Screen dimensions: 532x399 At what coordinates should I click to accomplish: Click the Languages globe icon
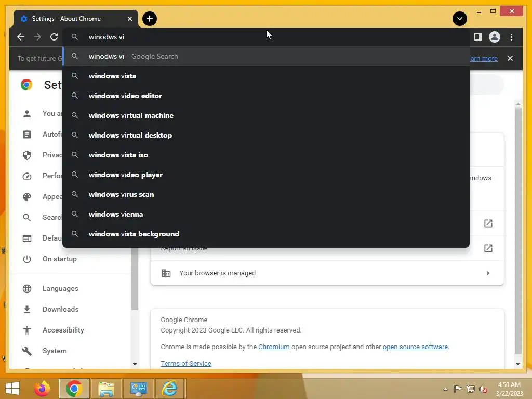(27, 288)
